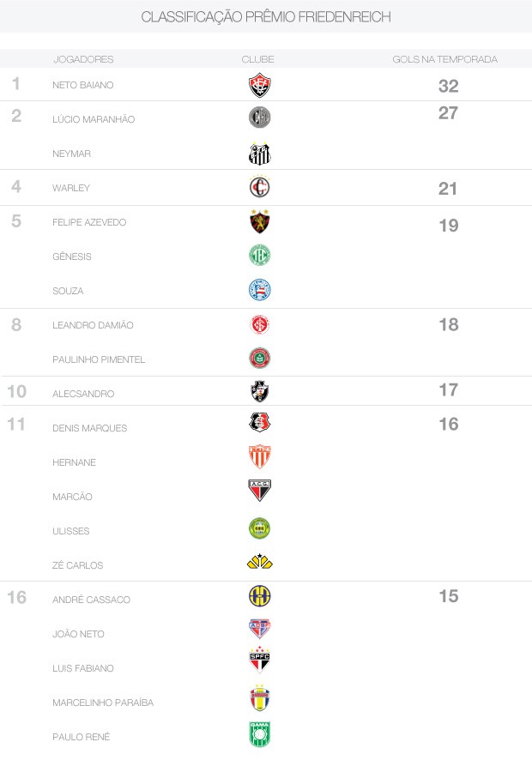Click the Classificação Prêmio Friedenreich title

pos(266,16)
